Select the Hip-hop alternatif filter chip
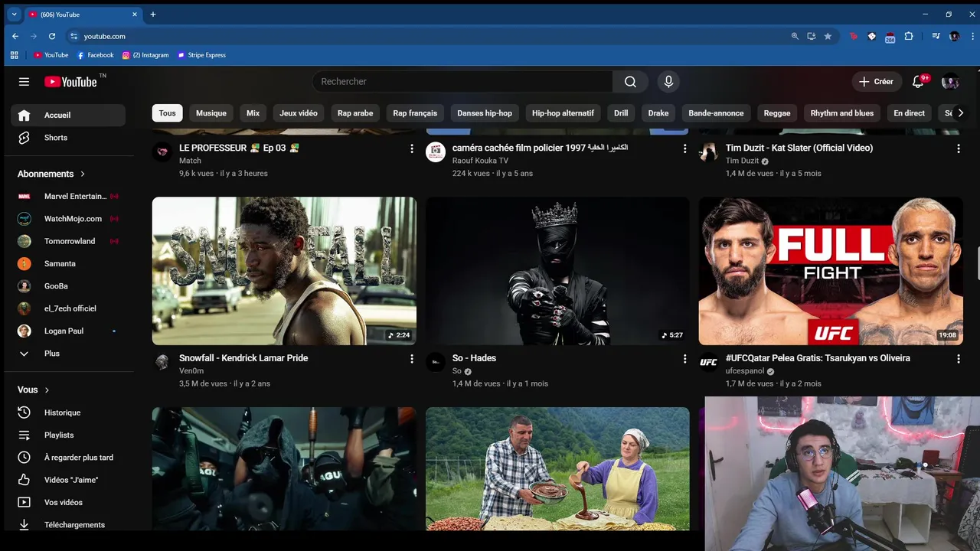This screenshot has height=551, width=980. pyautogui.click(x=563, y=113)
